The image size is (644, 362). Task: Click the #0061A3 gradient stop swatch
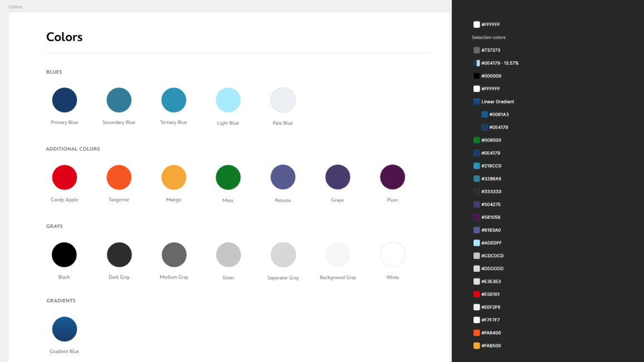coord(485,115)
